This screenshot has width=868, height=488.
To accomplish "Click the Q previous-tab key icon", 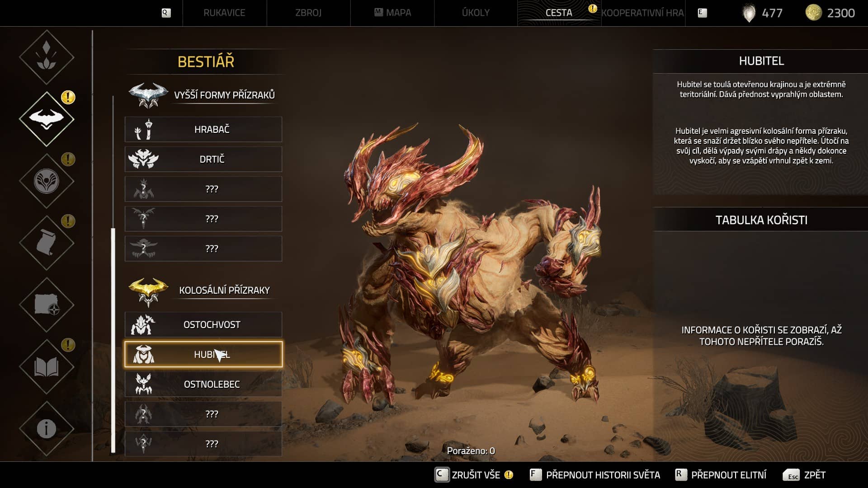I will coord(166,13).
